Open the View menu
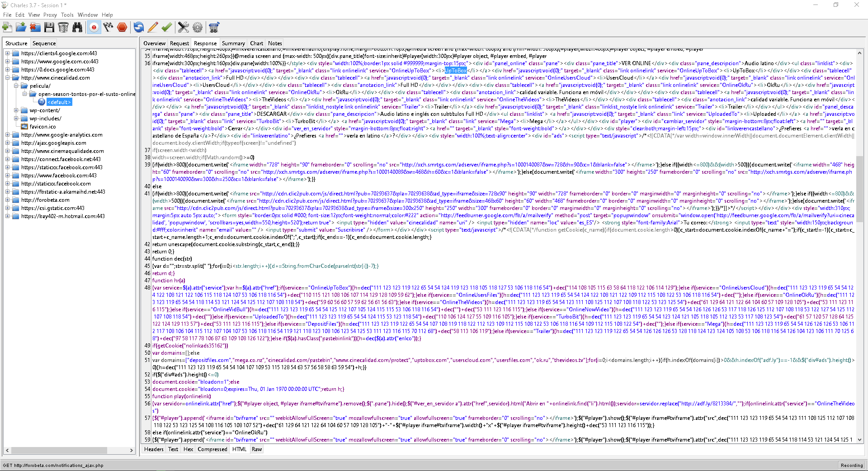Screen dimensions: 868x471 click(x=34, y=15)
